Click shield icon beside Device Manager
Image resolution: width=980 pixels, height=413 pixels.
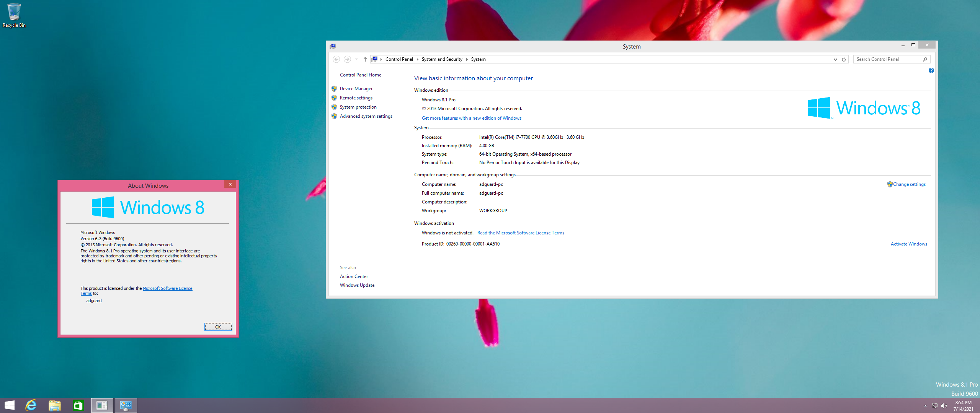click(334, 89)
